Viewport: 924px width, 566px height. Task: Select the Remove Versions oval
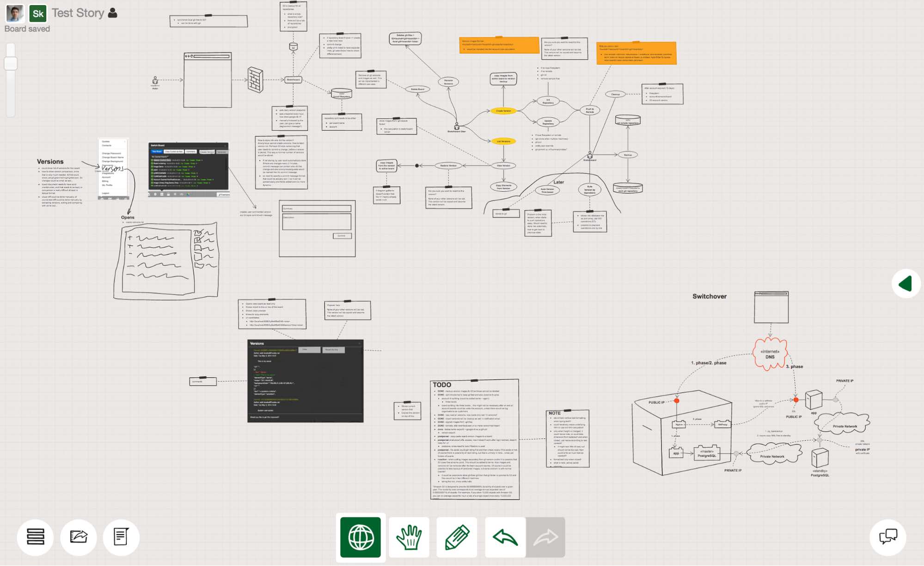coord(448,82)
